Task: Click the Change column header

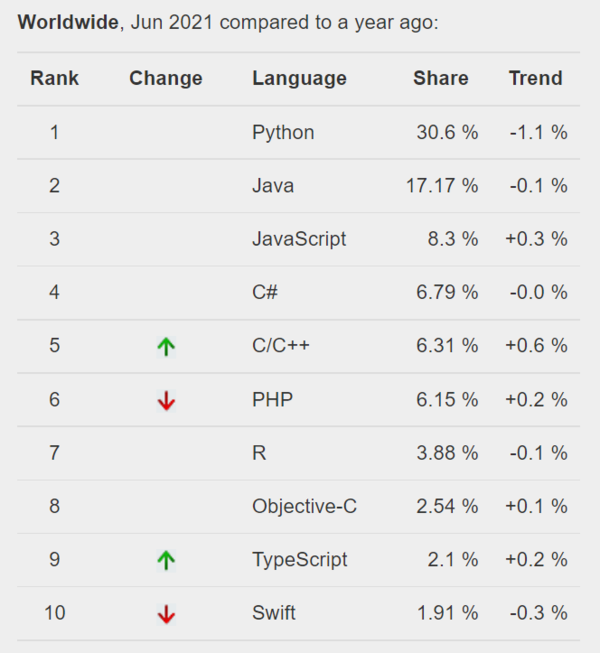Action: tap(166, 78)
